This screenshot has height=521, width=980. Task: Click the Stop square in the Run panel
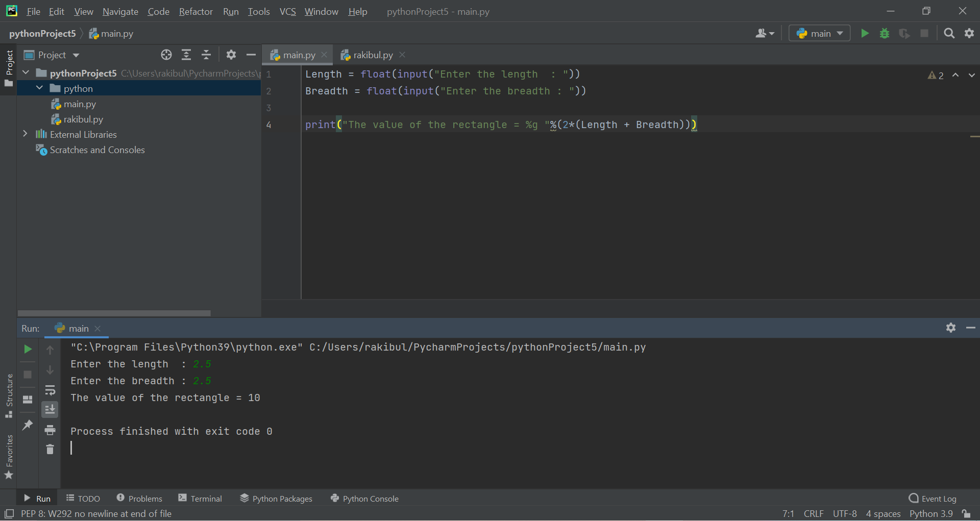28,374
